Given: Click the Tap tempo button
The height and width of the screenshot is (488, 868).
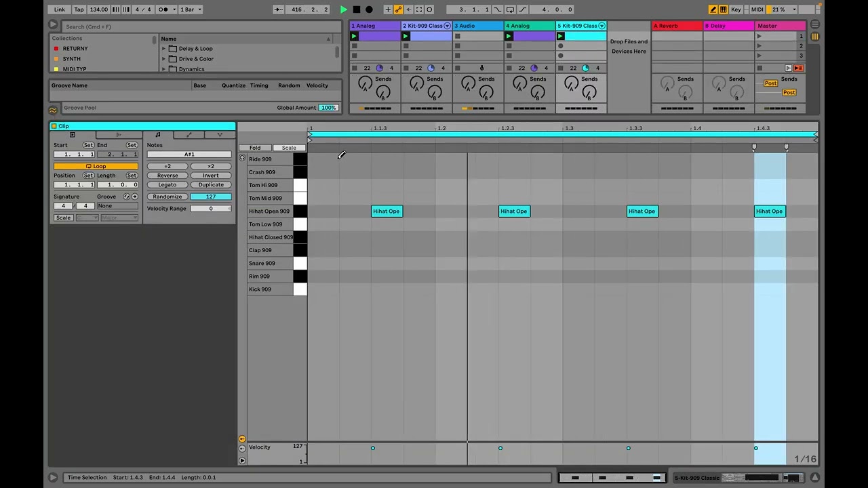Looking at the screenshot, I should coord(79,9).
